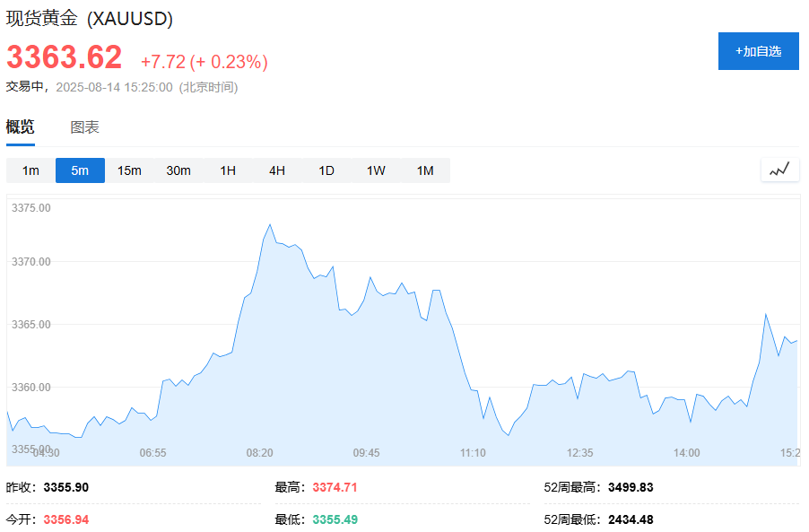
Task: Select the 1D timeframe
Action: pos(326,170)
